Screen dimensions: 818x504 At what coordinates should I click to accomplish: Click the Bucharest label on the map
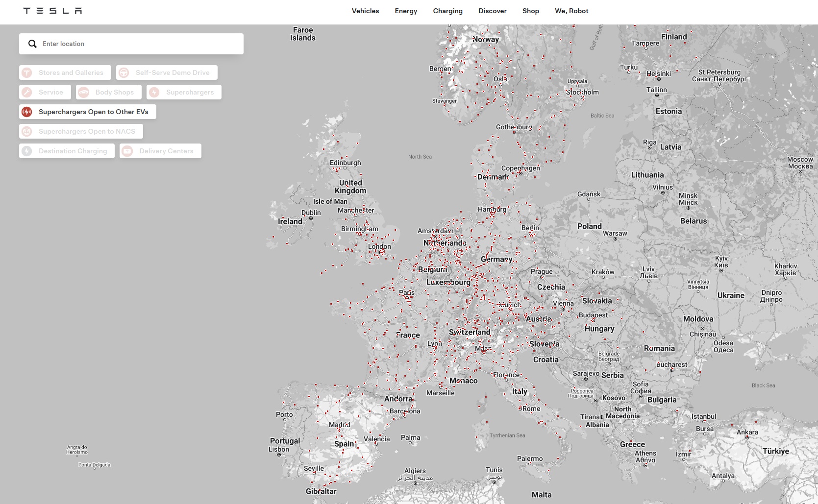(x=671, y=364)
